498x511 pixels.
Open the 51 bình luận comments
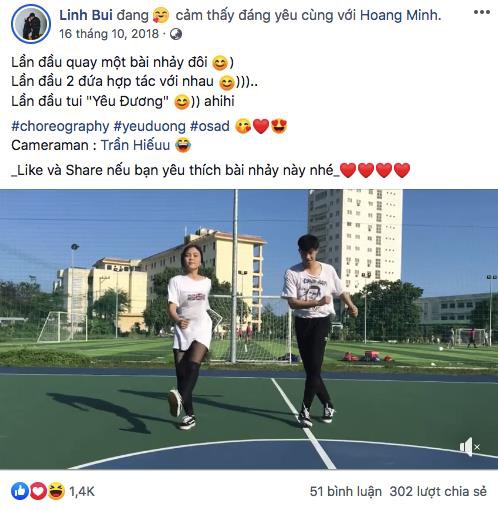[x=346, y=492]
